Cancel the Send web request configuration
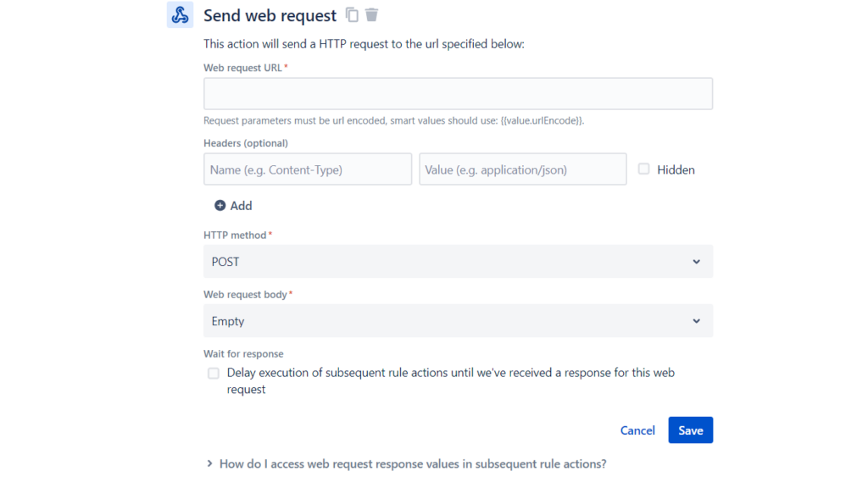Viewport: 868px width, 488px height. [x=637, y=430]
